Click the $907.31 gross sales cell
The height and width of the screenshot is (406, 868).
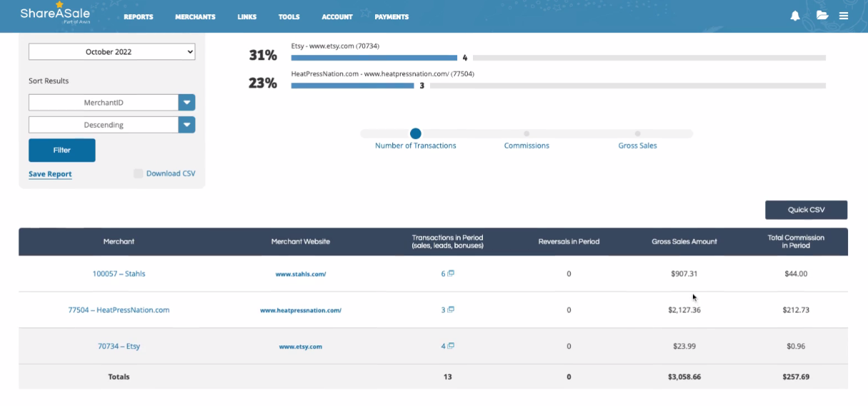(x=684, y=273)
